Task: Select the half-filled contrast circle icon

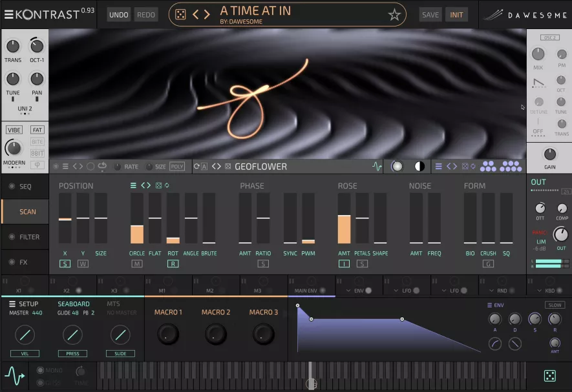Action: (419, 167)
